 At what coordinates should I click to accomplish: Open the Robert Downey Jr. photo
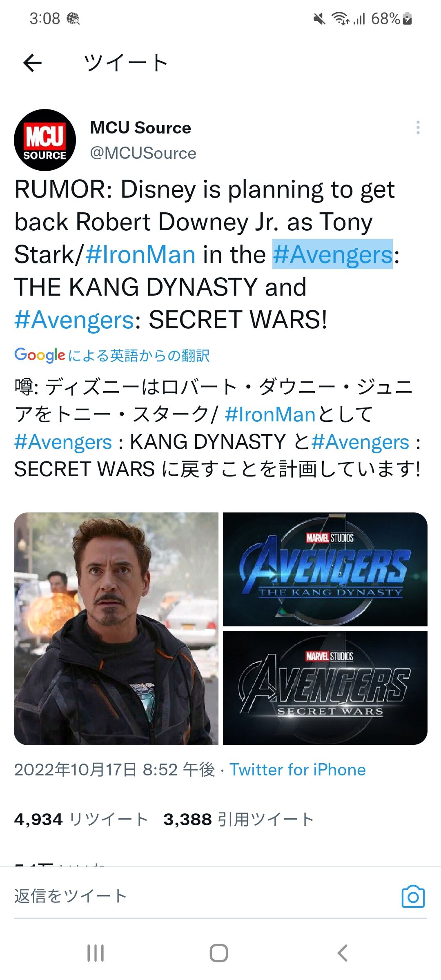[x=116, y=629]
